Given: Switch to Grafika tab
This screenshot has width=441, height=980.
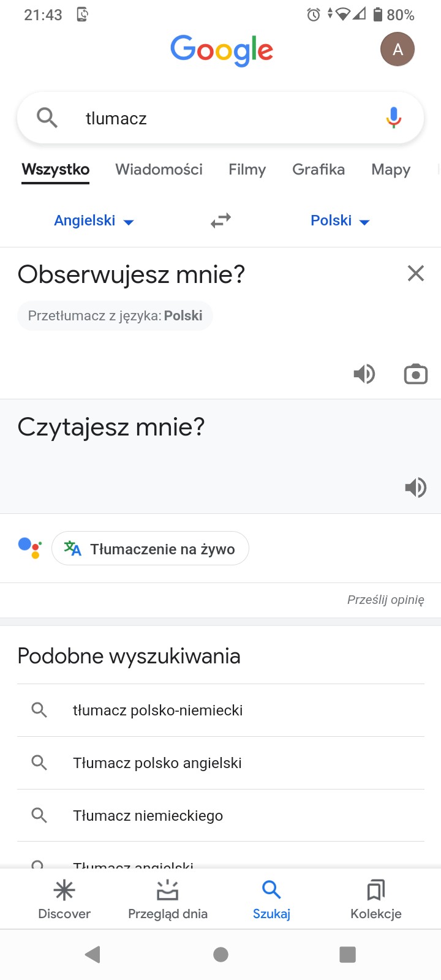Looking at the screenshot, I should coord(318,170).
